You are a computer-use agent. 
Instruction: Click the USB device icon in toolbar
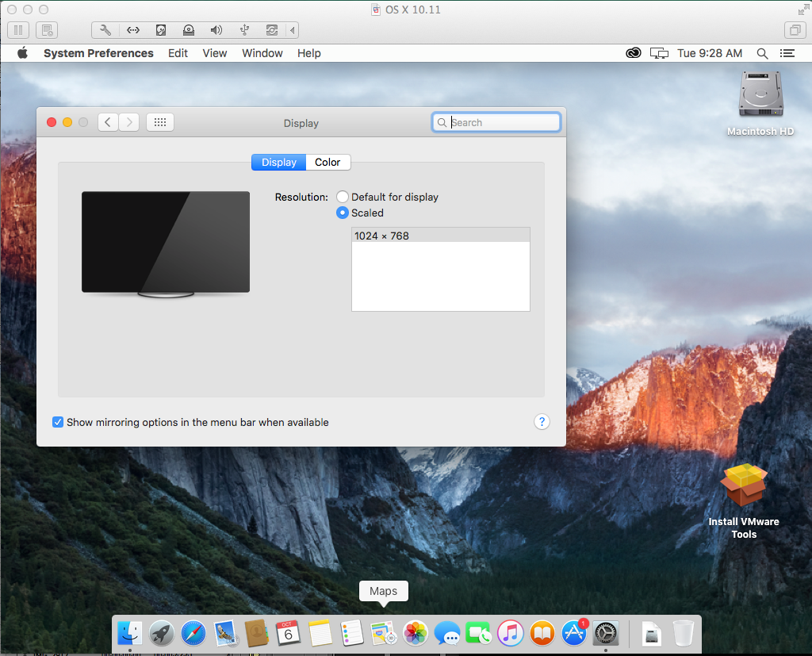pyautogui.click(x=244, y=30)
